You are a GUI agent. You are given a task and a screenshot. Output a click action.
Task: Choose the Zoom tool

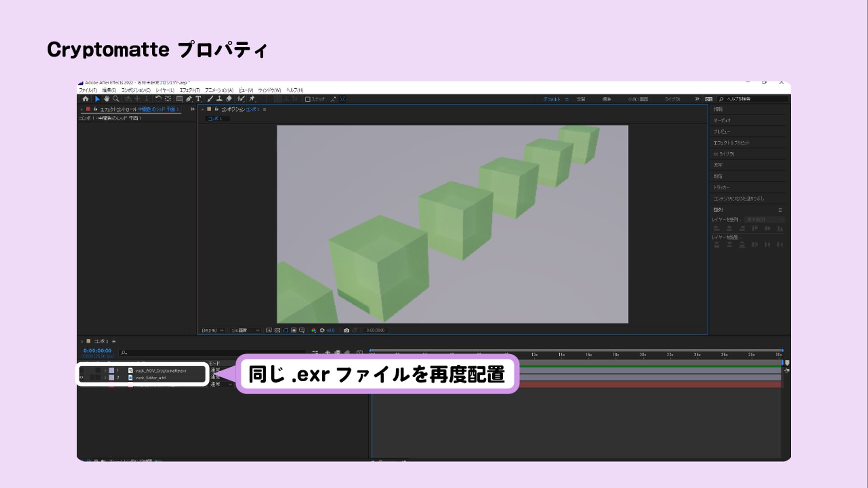tap(116, 99)
